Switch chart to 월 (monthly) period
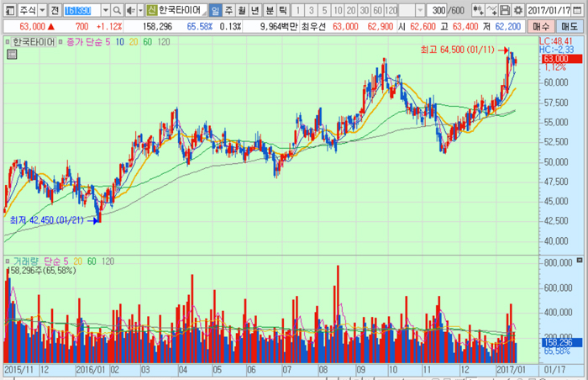This screenshot has width=588, height=380. click(x=243, y=10)
